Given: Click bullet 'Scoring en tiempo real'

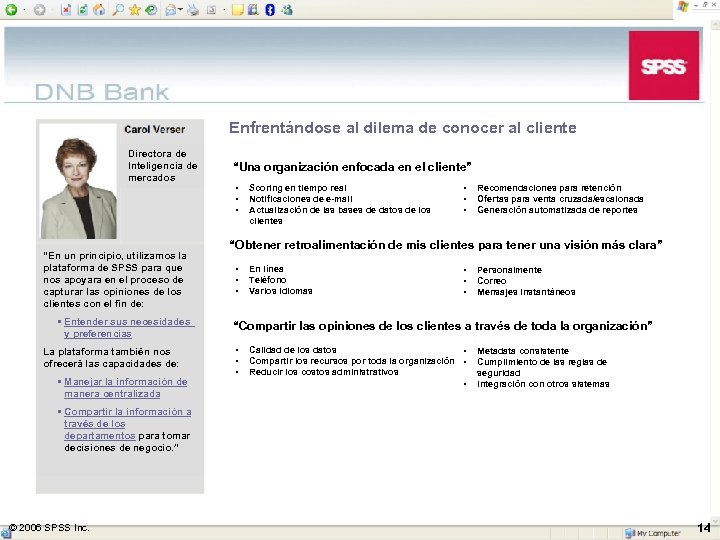Looking at the screenshot, I should click(x=298, y=188).
